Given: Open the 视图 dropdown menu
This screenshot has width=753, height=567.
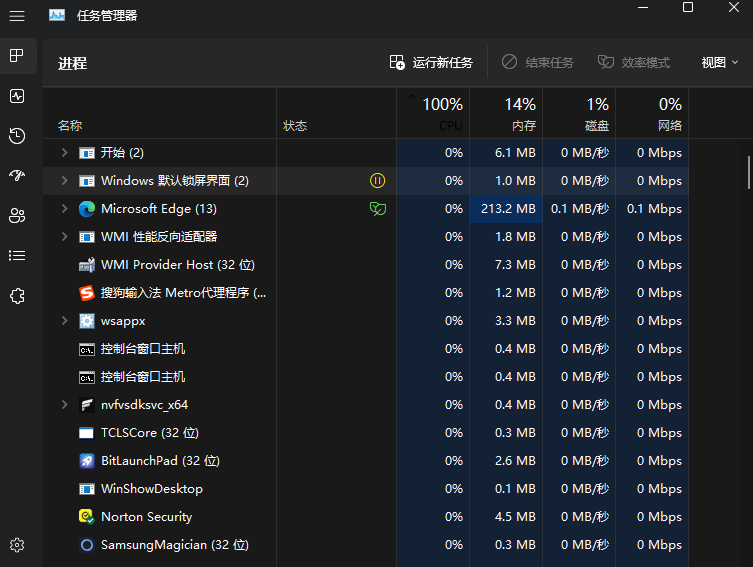Looking at the screenshot, I should click(x=719, y=62).
